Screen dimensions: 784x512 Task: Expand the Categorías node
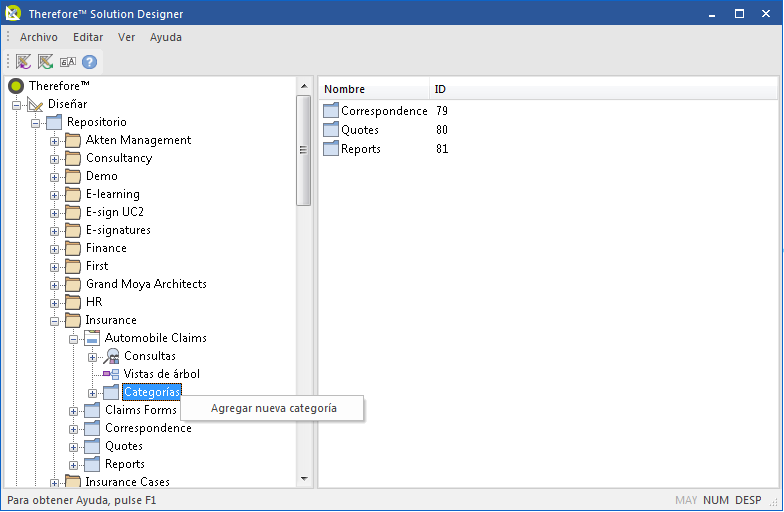pos(92,393)
